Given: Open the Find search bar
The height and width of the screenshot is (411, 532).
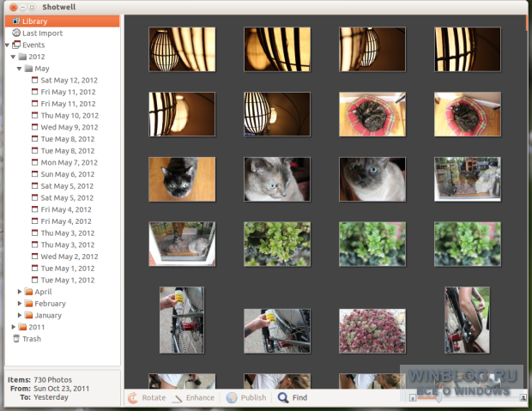Looking at the screenshot, I should pyautogui.click(x=293, y=398).
